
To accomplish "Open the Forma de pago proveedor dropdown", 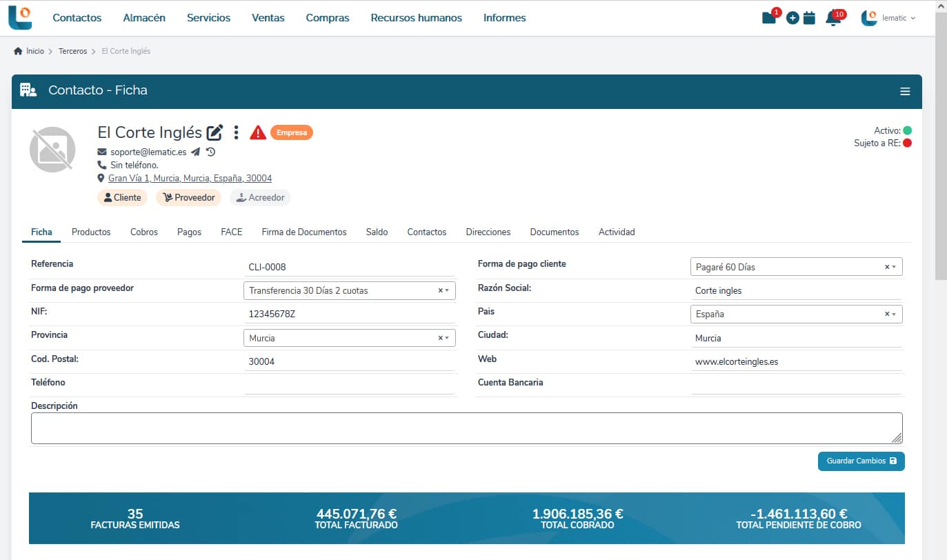I will click(x=350, y=290).
